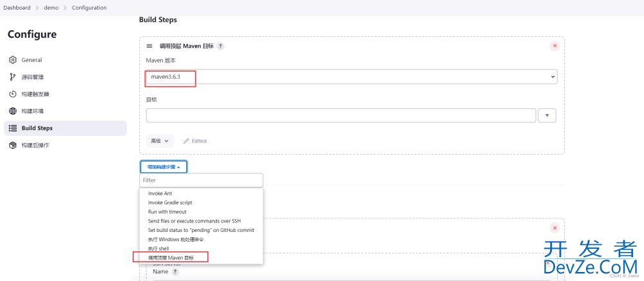Select the 源码管理 branch icon
The image size is (644, 281).
click(x=12, y=77)
